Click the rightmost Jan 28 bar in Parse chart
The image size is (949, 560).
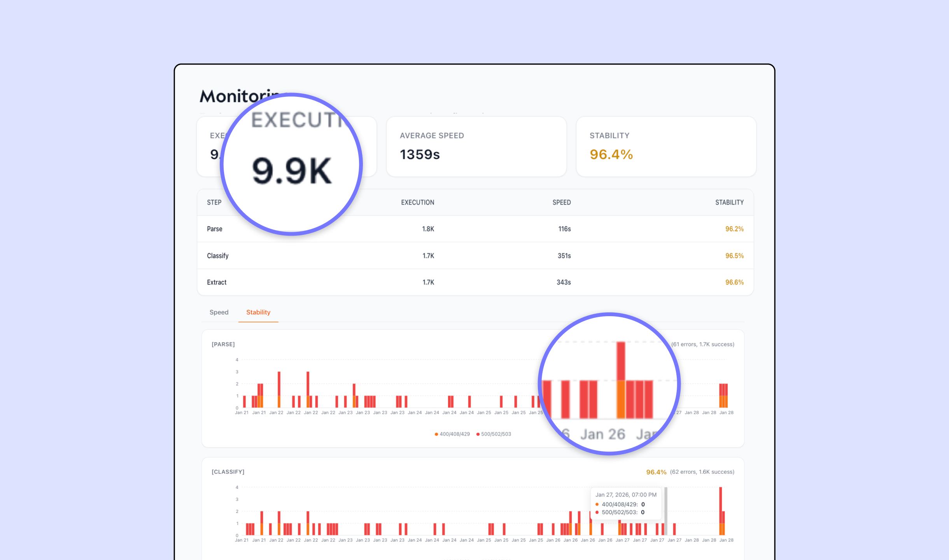click(726, 395)
